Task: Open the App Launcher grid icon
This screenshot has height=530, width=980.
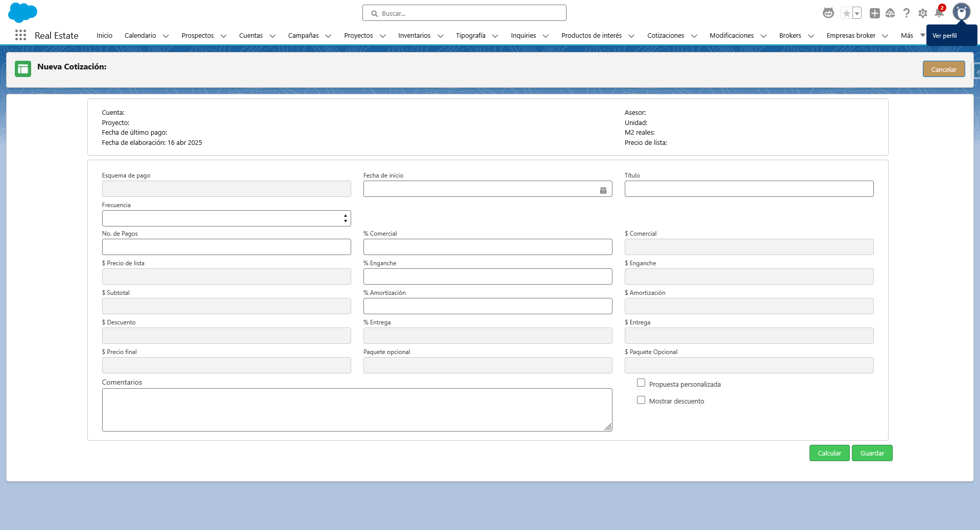Action: [20, 35]
